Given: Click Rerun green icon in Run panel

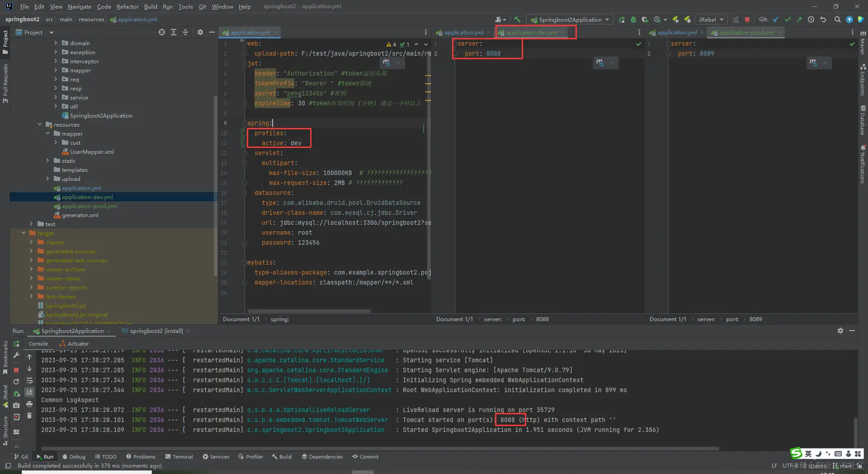Looking at the screenshot, I should click(x=17, y=344).
